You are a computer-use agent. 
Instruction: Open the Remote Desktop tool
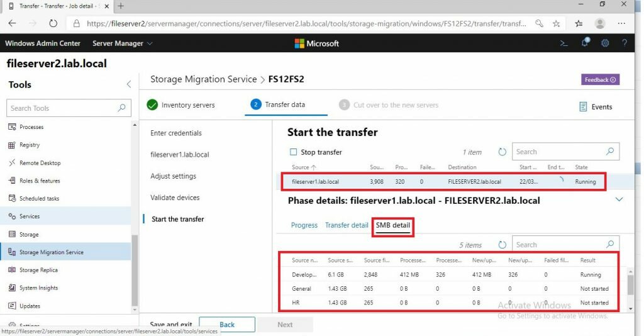tap(40, 163)
